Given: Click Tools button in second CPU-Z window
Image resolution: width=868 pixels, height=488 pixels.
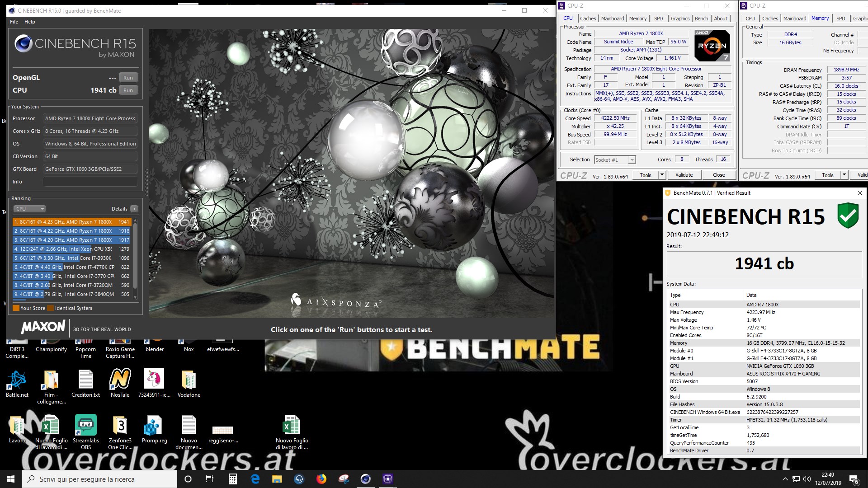Looking at the screenshot, I should [x=828, y=175].
